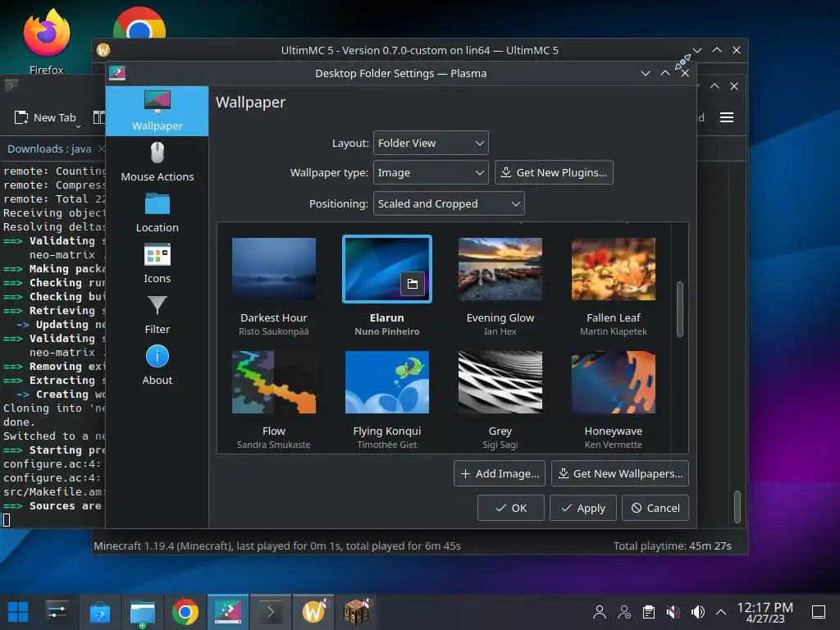Select the Wallpaper page in sidebar
Screen dimensions: 840x630
pyautogui.click(x=157, y=112)
